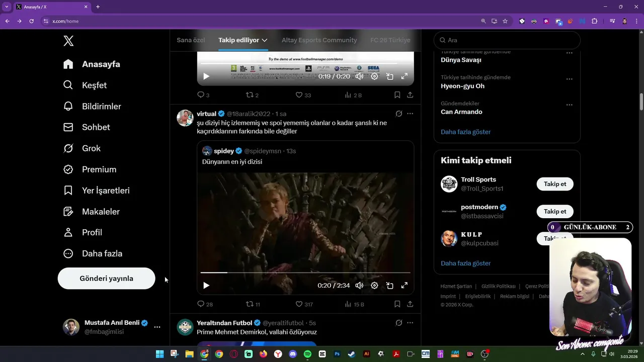644x362 pixels.
Task: Open spidey's quoted post header
Action: [x=249, y=151]
